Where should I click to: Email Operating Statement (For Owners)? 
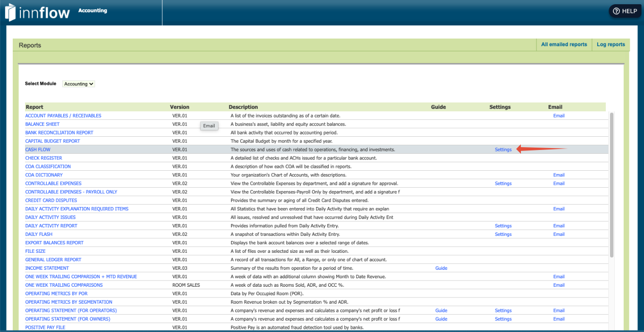pyautogui.click(x=559, y=319)
